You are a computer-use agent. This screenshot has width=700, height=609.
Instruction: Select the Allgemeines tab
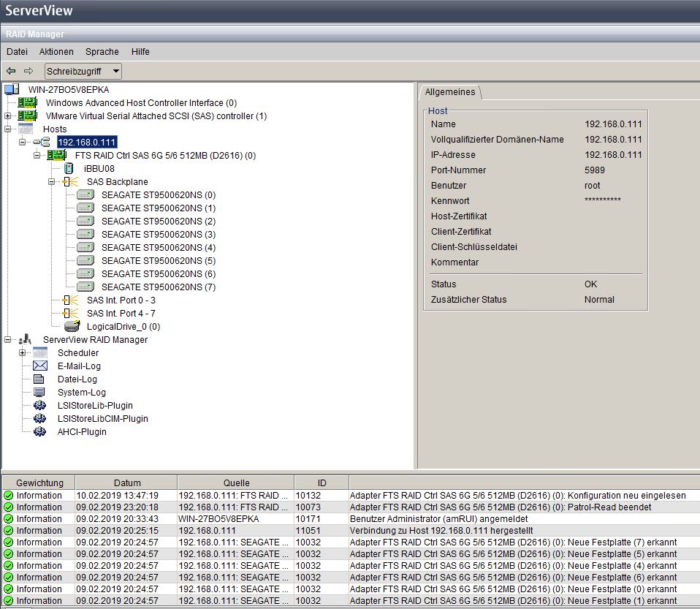pyautogui.click(x=450, y=92)
